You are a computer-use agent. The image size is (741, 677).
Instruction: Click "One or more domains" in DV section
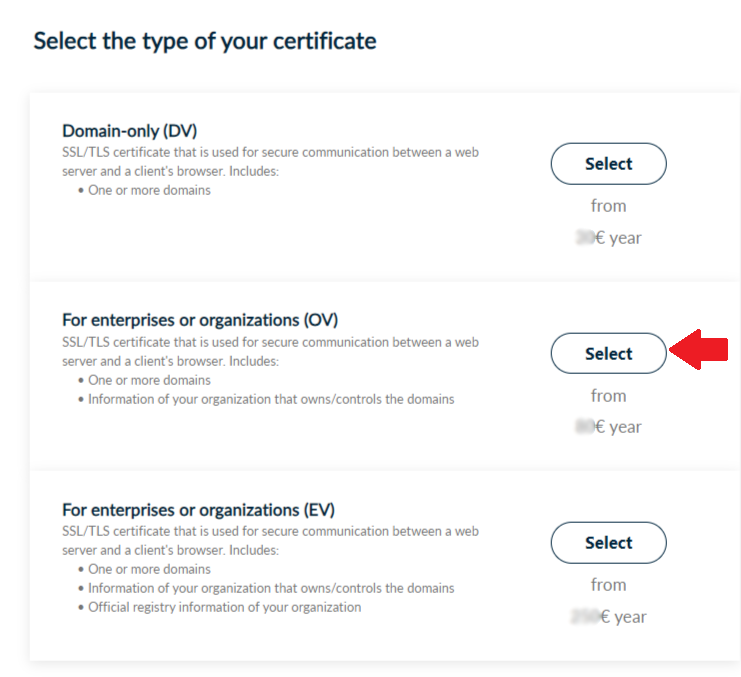149,190
